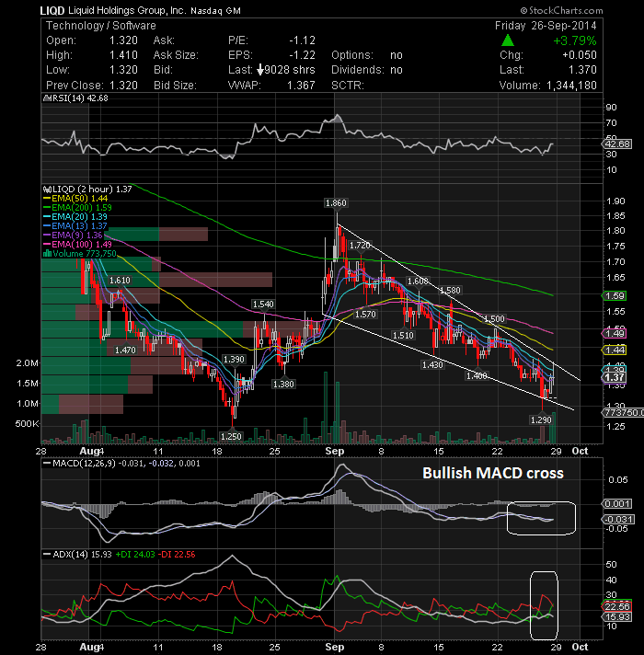The image size is (644, 655).
Task: Click the 1.720 price label
Action: coord(360,246)
